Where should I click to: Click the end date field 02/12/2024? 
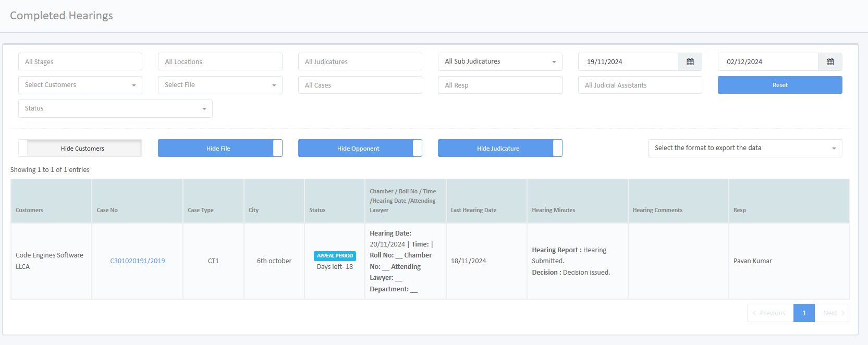pos(767,61)
